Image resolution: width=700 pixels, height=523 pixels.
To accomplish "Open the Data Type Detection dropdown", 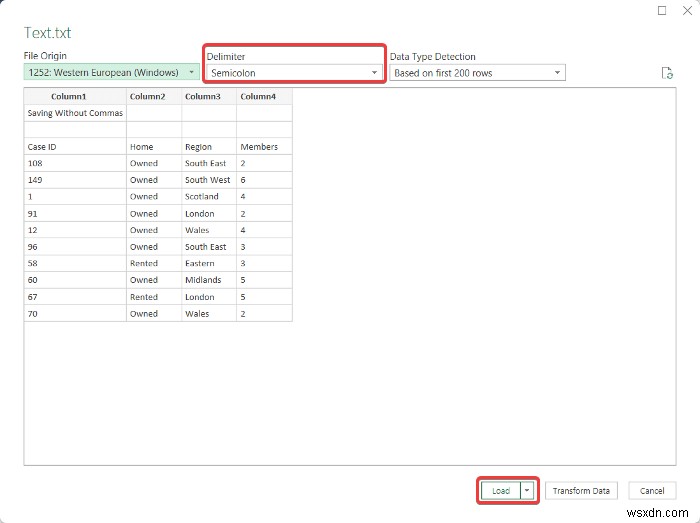I will (x=477, y=73).
